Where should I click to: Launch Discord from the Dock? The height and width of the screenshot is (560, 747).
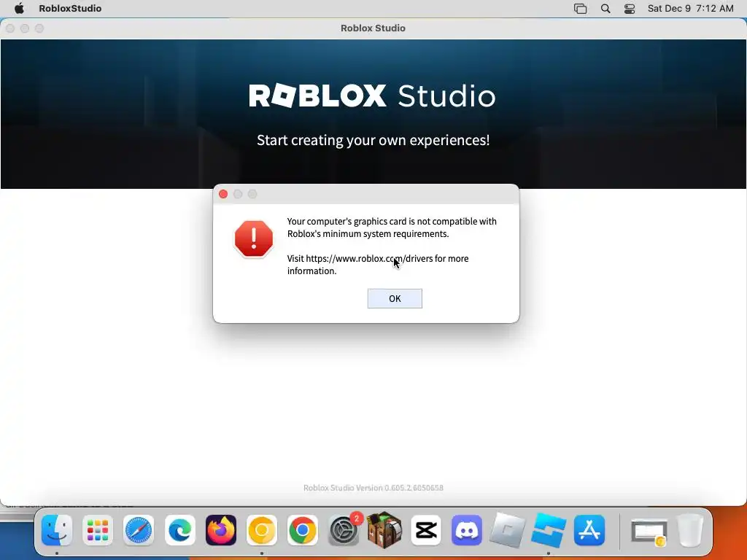coord(467,530)
